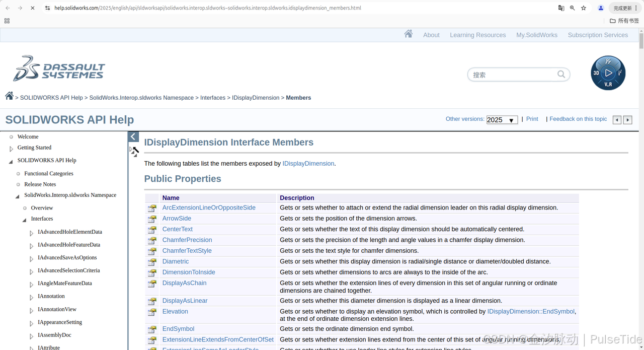The height and width of the screenshot is (350, 644).
Task: Open the 所有书签 bookmarks folder
Action: click(x=624, y=21)
